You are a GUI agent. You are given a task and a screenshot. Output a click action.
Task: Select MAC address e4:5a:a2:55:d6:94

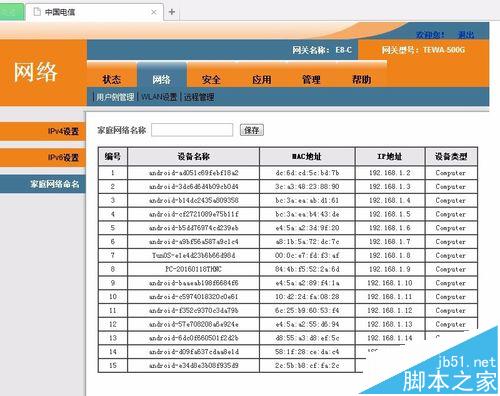(x=307, y=324)
